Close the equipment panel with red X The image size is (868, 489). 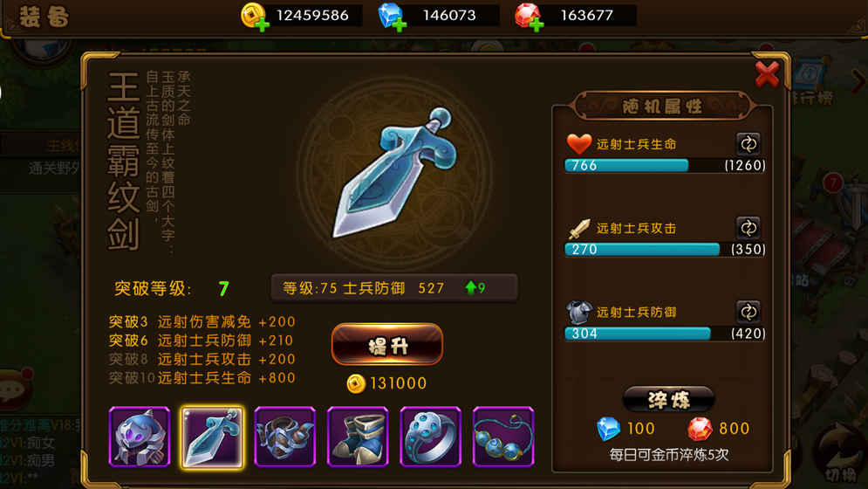coord(768,74)
